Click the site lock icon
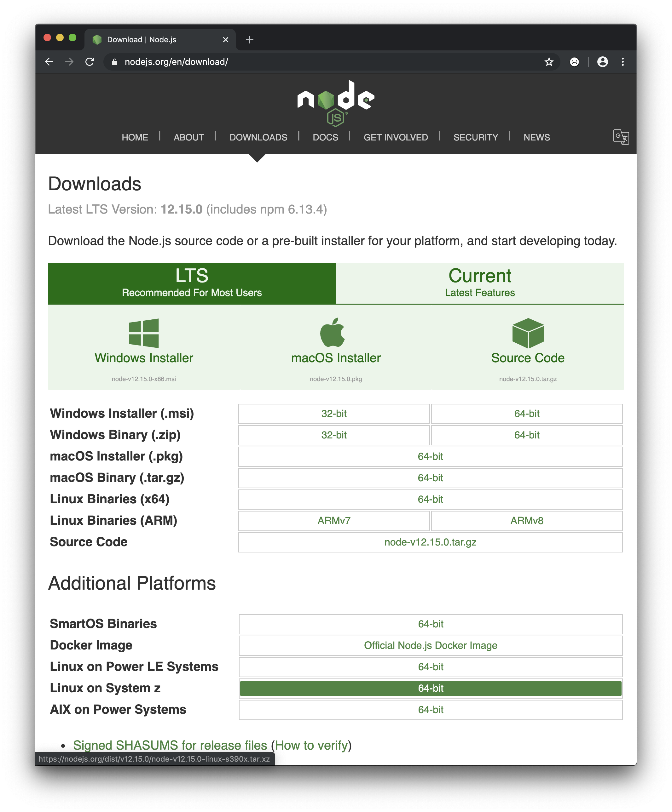Image resolution: width=672 pixels, height=812 pixels. (114, 62)
